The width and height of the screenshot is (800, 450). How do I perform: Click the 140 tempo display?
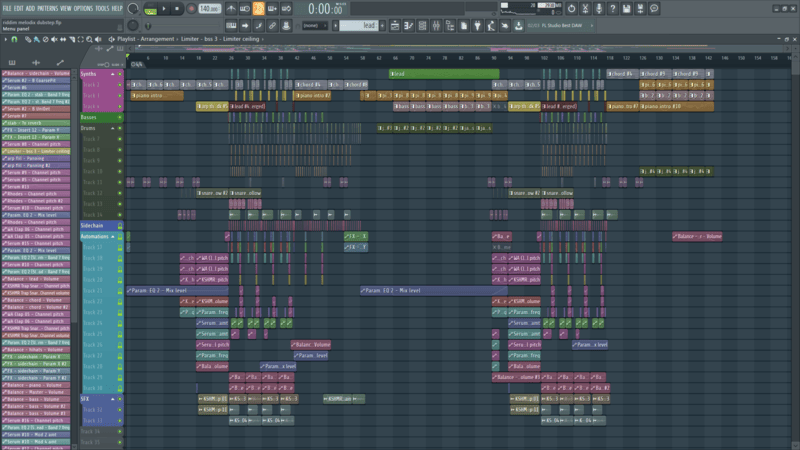207,8
